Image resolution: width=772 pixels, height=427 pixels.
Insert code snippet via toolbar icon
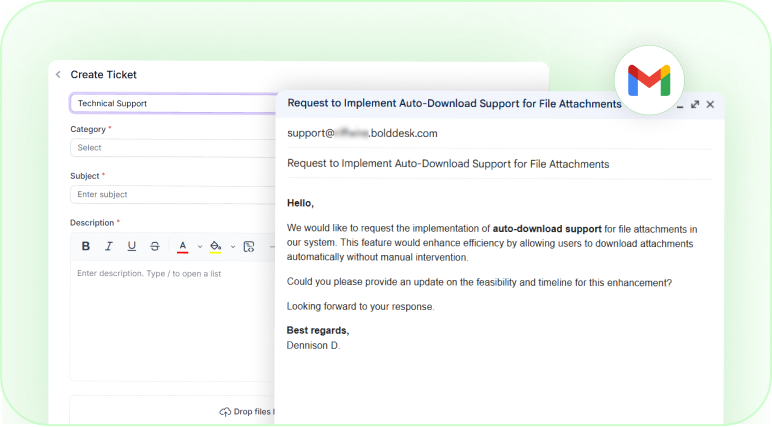pyautogui.click(x=249, y=246)
